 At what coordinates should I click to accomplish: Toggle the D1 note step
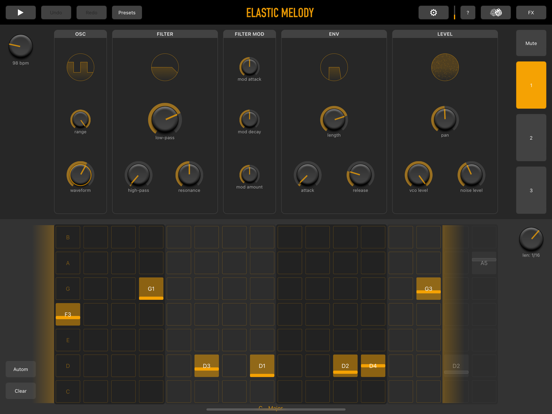click(x=262, y=366)
